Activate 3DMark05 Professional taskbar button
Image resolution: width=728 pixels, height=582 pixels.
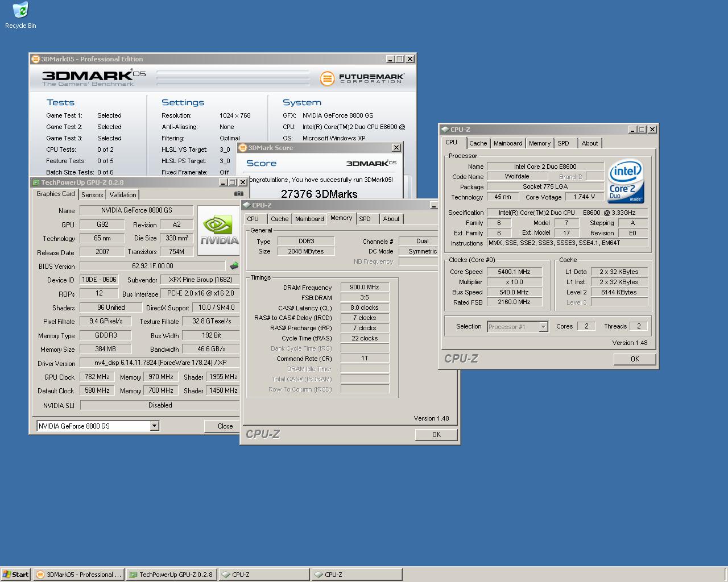point(78,575)
